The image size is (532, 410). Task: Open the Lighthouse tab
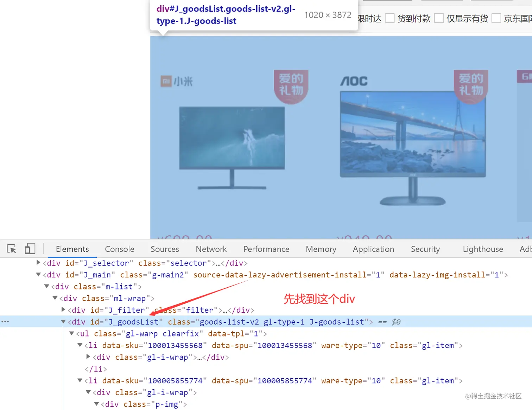point(483,249)
